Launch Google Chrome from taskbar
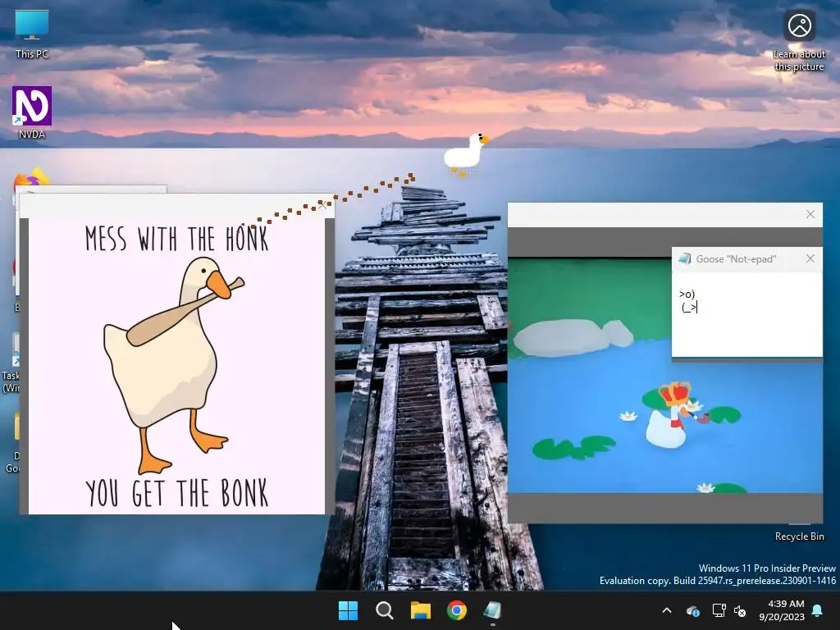 pyautogui.click(x=456, y=610)
